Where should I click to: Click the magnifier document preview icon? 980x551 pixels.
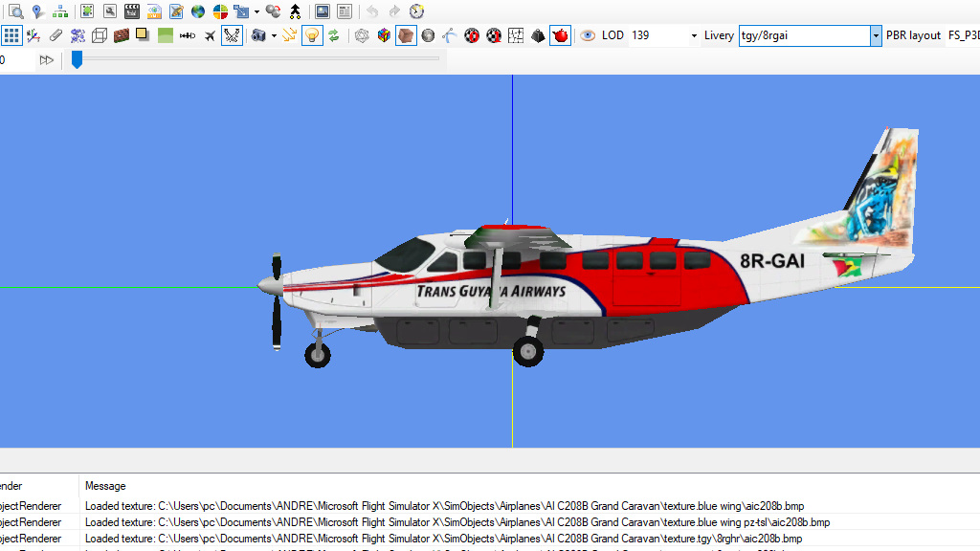(x=15, y=11)
